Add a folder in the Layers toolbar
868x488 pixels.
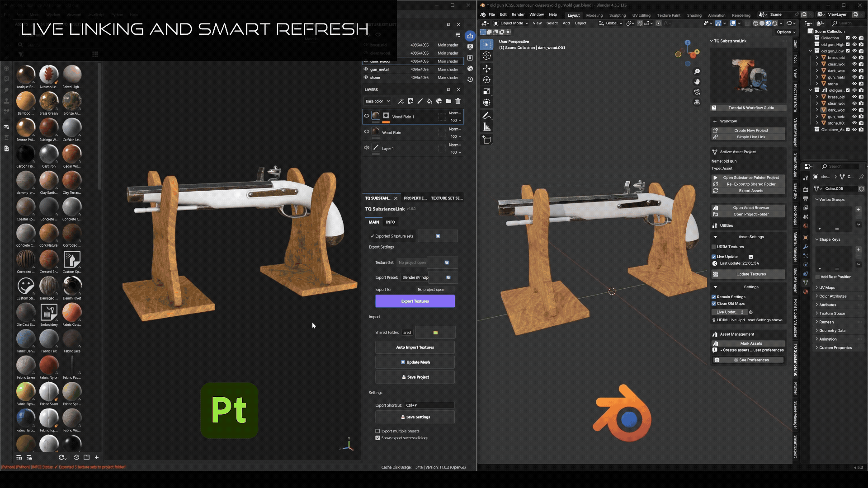[448, 101]
